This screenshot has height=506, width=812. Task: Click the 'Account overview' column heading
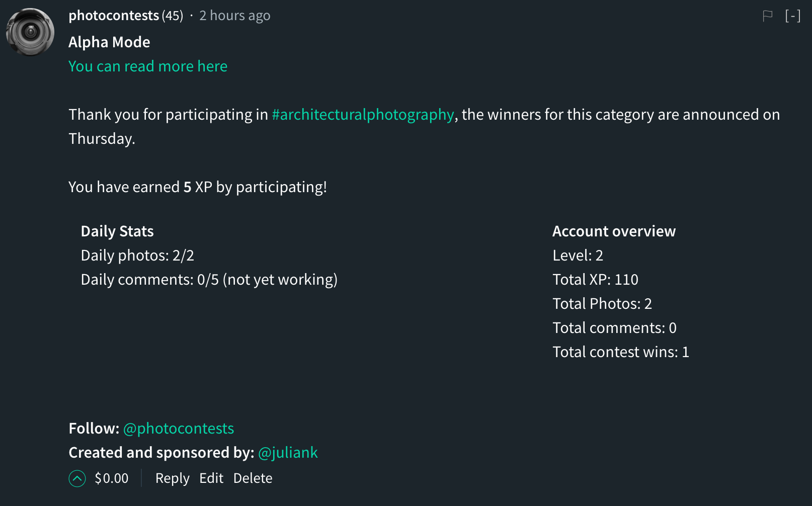614,231
